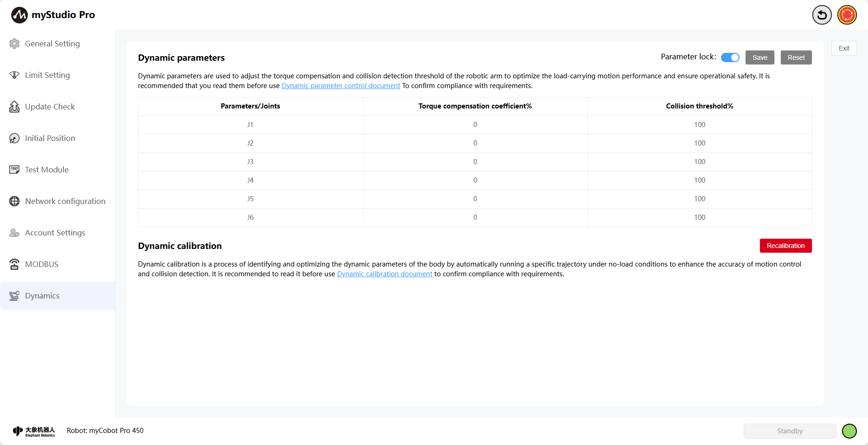The width and height of the screenshot is (868, 445).
Task: Save the dynamic parameters
Action: (x=759, y=57)
